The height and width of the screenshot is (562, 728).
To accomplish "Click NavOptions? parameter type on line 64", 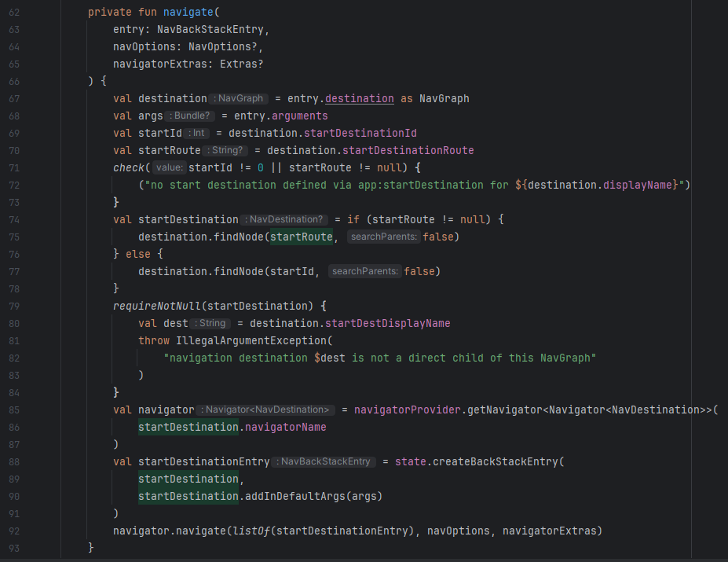I will [223, 46].
